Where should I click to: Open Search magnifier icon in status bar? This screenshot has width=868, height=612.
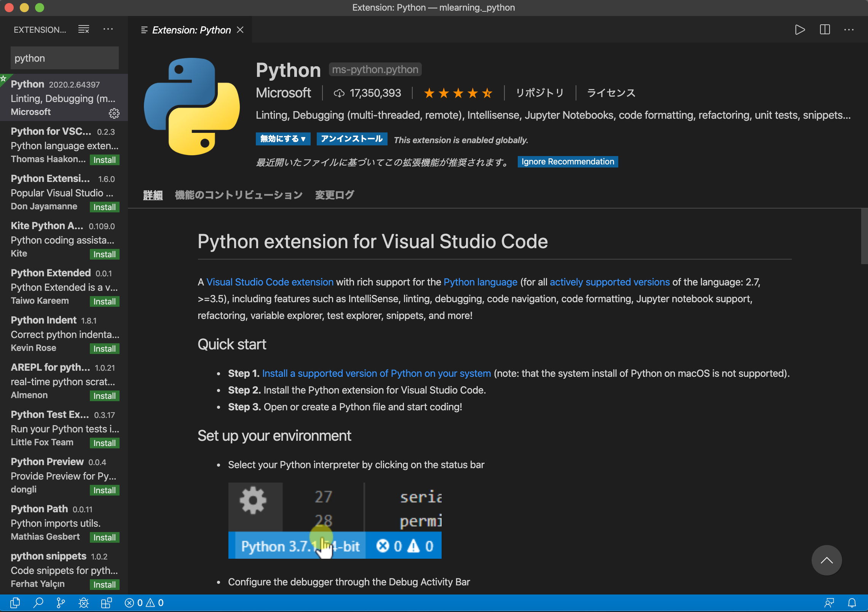[38, 603]
